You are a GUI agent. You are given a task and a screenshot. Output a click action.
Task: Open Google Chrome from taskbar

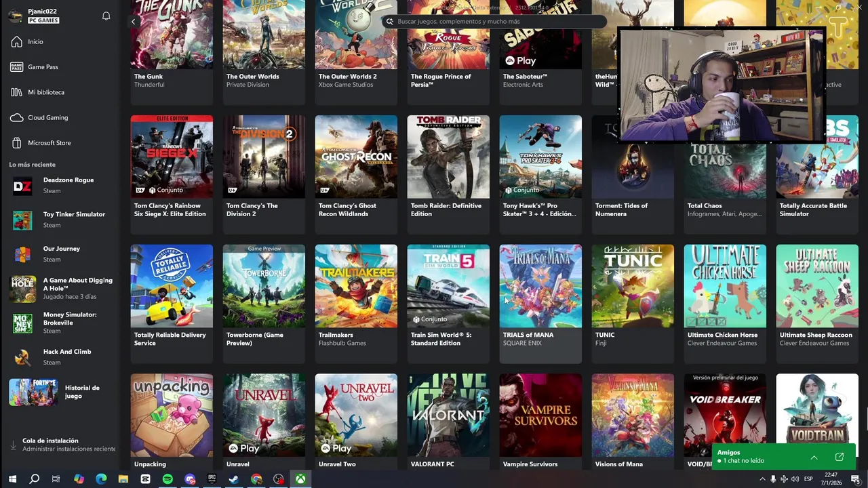pos(256,479)
